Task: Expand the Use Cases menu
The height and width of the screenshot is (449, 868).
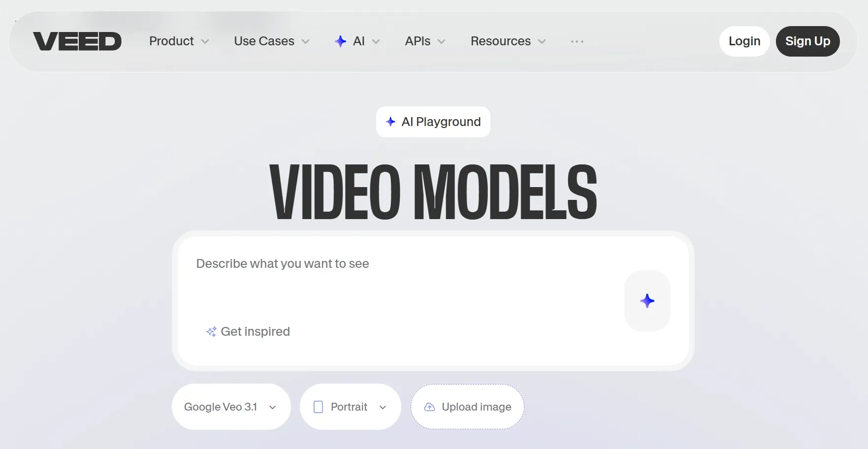Action: click(272, 41)
